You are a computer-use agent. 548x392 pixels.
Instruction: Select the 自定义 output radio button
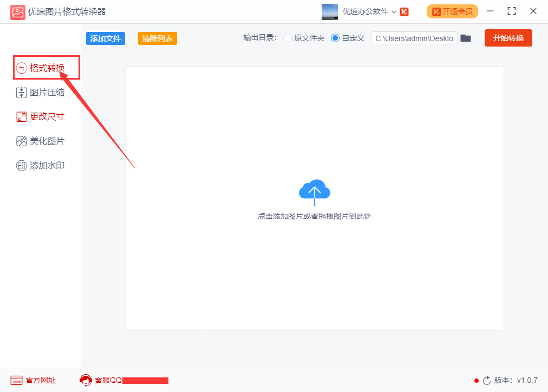(335, 38)
